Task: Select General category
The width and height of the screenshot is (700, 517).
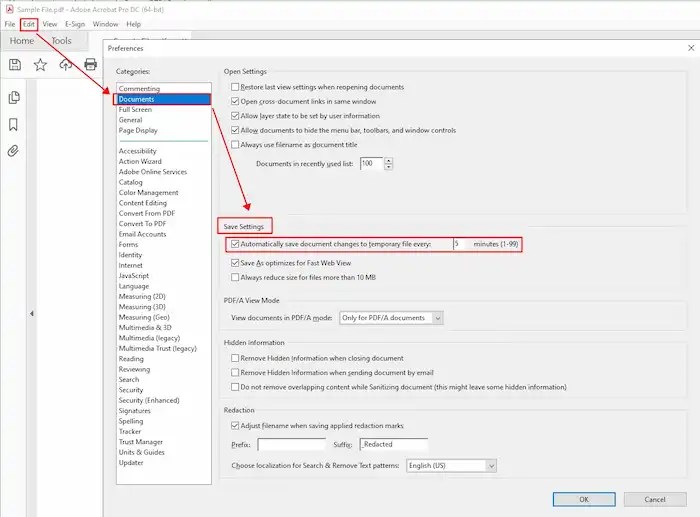Action: [x=130, y=120]
